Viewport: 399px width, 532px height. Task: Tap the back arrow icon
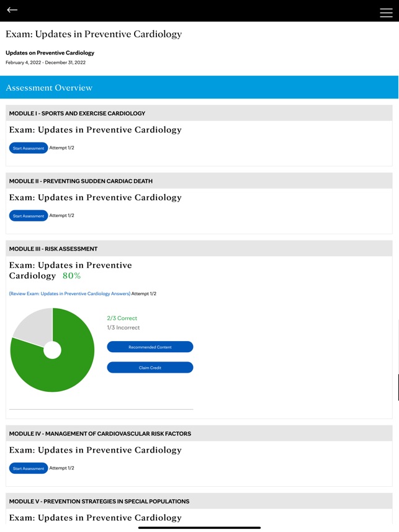[12, 10]
